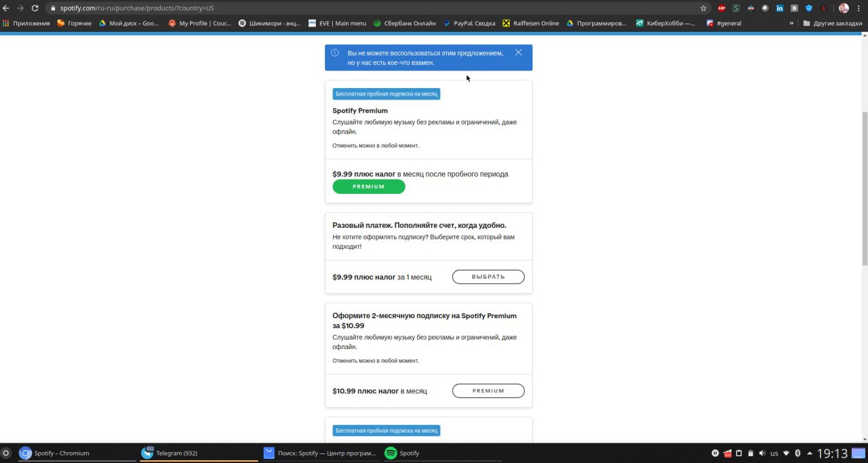Click '$9.99 плюс налог за 1 месяц' text
This screenshot has width=868, height=463.
pyautogui.click(x=382, y=277)
